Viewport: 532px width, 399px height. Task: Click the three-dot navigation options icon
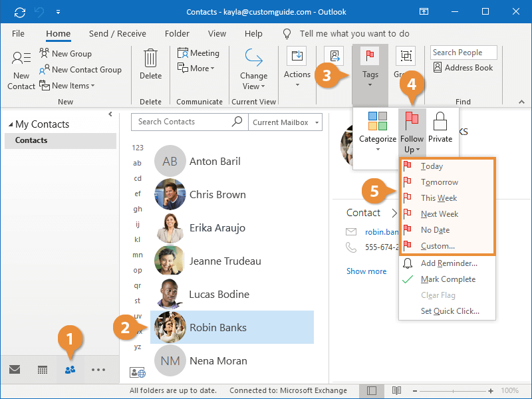pyautogui.click(x=98, y=370)
